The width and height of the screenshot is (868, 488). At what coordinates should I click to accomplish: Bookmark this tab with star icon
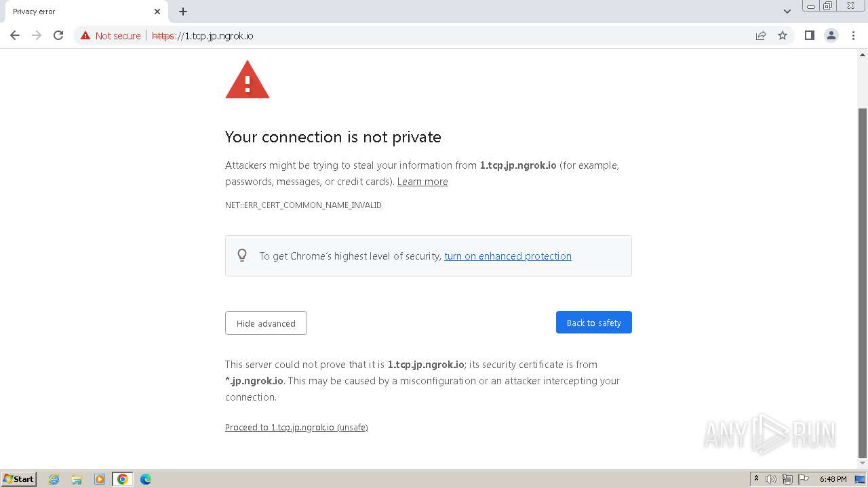click(x=783, y=35)
